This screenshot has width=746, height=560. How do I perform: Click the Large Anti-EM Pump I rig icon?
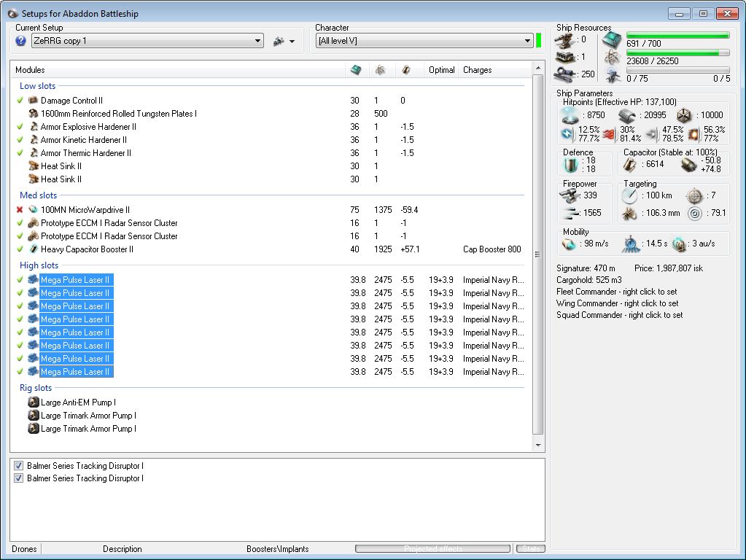point(33,402)
